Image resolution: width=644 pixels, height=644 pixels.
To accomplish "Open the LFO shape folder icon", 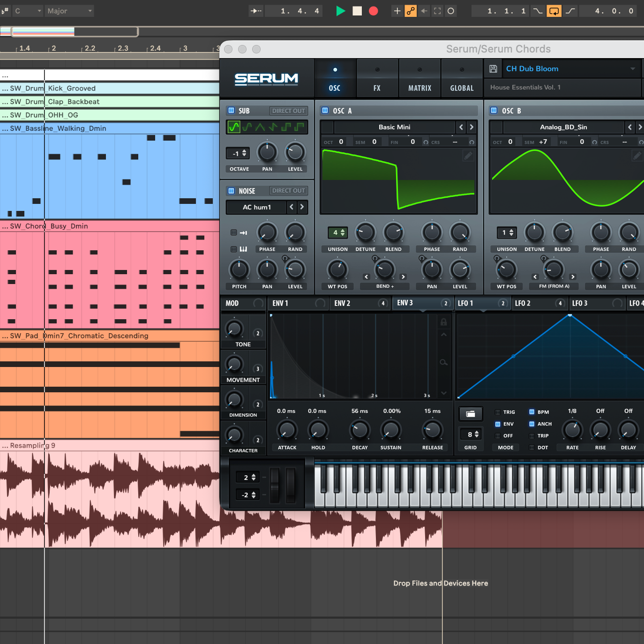I will [471, 414].
